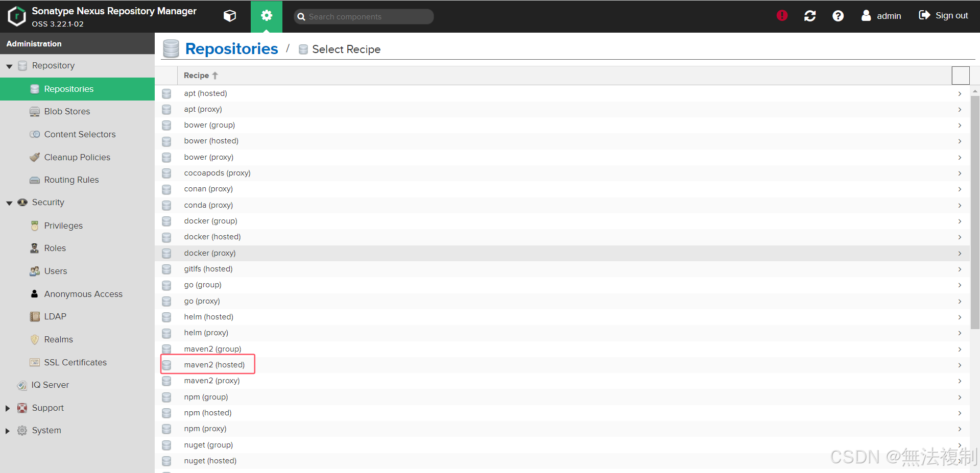The width and height of the screenshot is (980, 473).
Task: Click the recipe list vertical scrollbar
Action: coord(975,212)
